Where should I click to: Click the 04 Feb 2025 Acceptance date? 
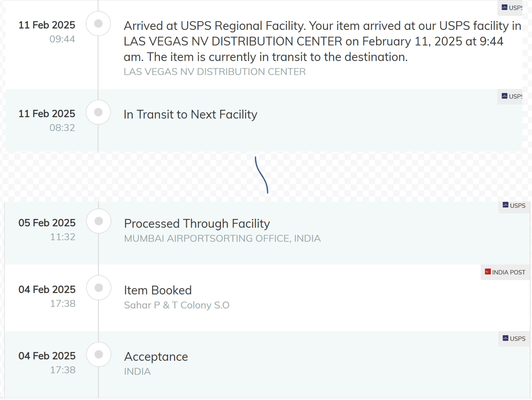point(47,356)
